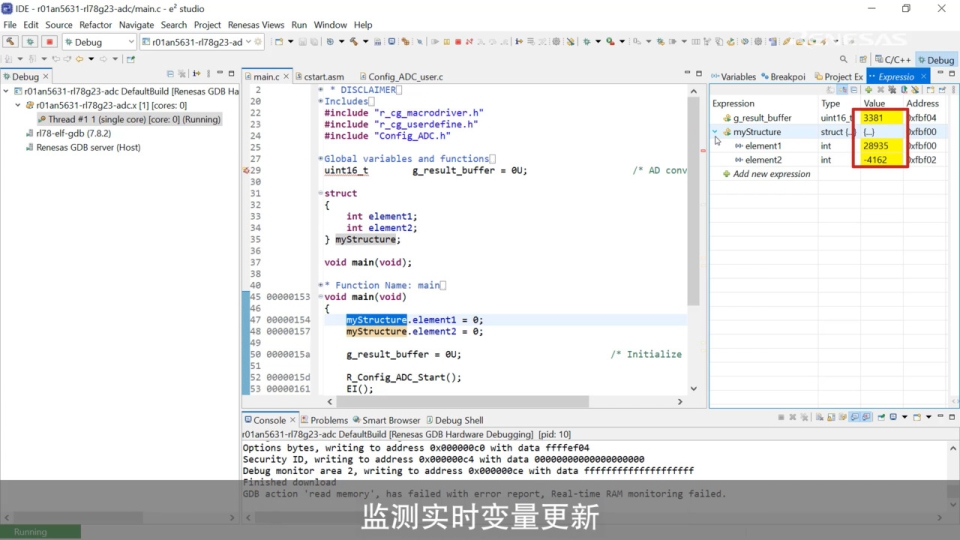Switch to the Debug perspective button
The width and height of the screenshot is (960, 540).
point(936,59)
